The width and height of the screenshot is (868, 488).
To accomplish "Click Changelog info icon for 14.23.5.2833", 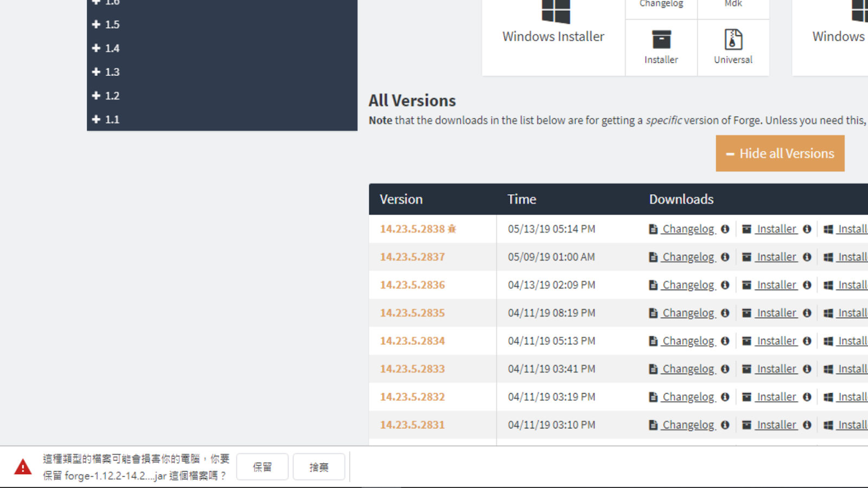I will point(725,369).
